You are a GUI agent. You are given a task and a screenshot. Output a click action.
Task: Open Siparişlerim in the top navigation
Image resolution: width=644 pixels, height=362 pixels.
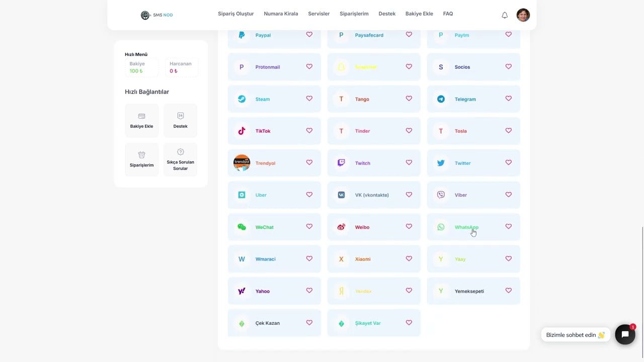[354, 14]
